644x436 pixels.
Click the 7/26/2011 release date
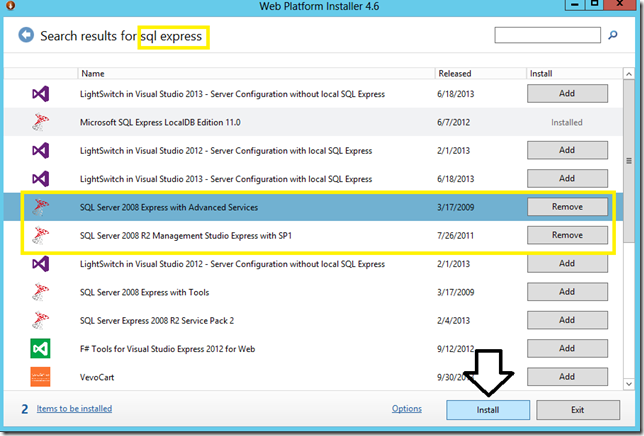point(455,236)
